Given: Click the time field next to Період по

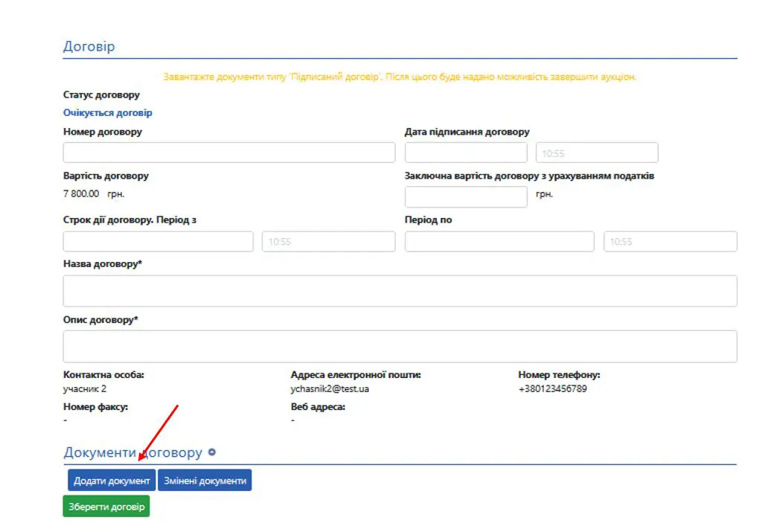Looking at the screenshot, I should (670, 241).
